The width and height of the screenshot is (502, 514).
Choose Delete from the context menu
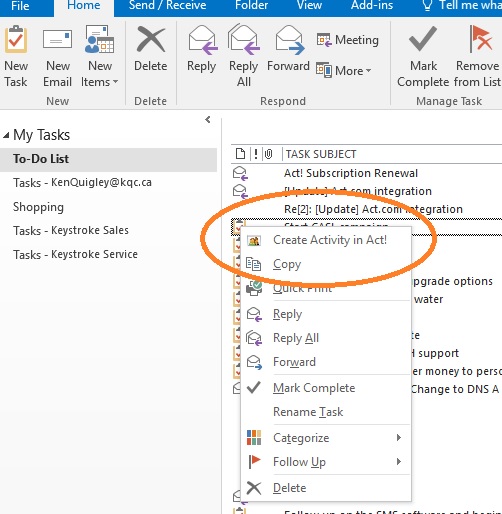point(326,488)
